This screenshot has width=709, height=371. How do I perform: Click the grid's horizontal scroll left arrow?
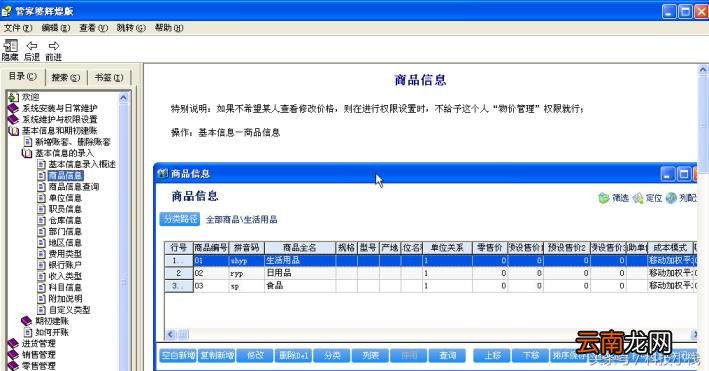click(170, 335)
